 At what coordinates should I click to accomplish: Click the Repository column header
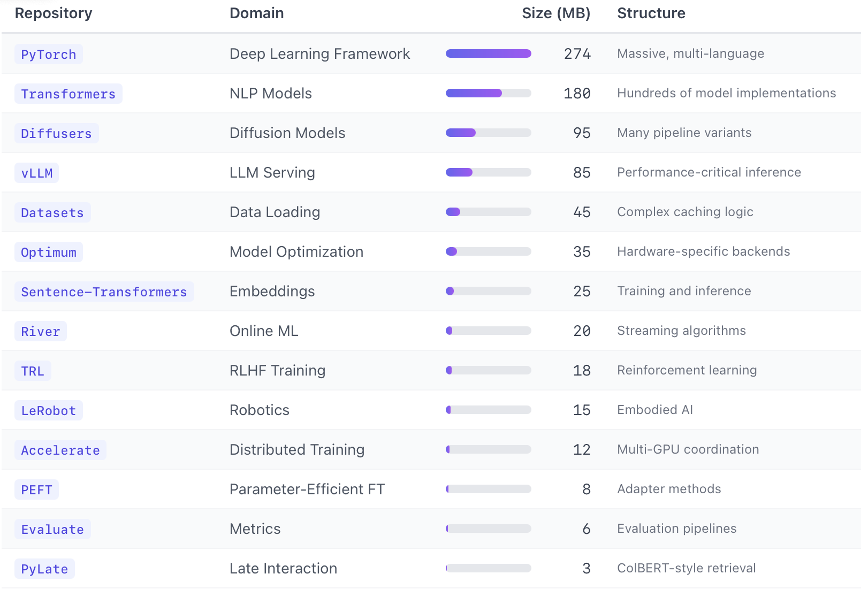tap(54, 13)
